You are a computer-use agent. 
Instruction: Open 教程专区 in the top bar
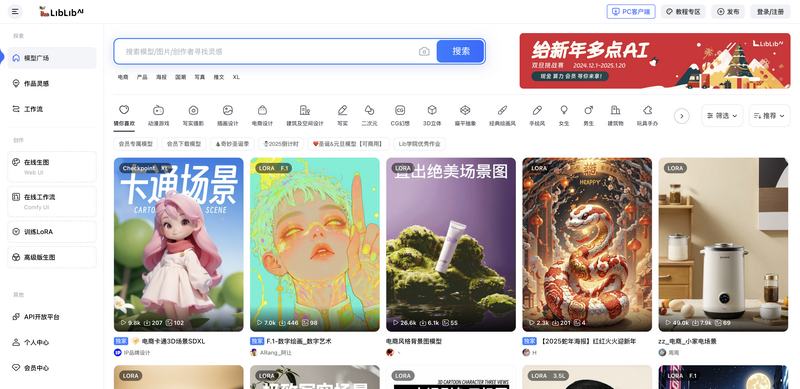(684, 12)
